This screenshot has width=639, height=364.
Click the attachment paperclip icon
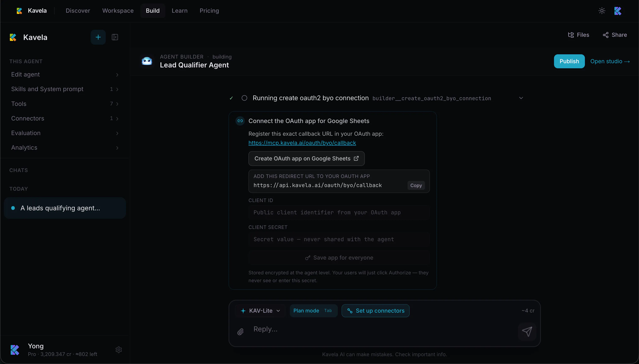[x=240, y=332]
